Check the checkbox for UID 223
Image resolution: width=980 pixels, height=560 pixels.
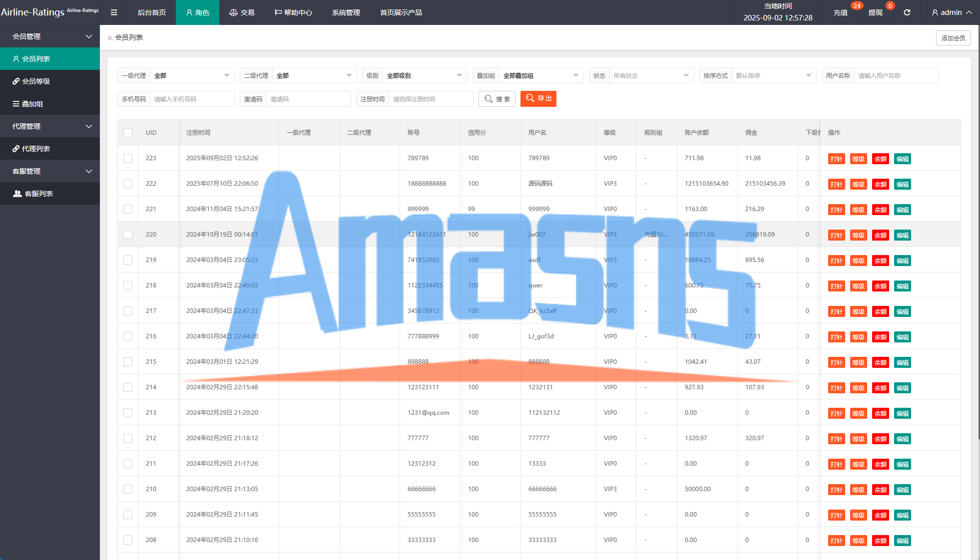(x=128, y=158)
